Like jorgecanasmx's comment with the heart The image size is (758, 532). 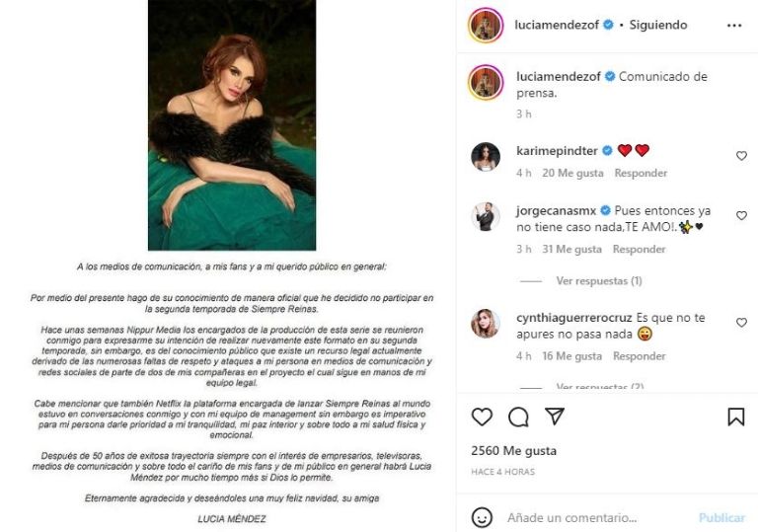(741, 215)
